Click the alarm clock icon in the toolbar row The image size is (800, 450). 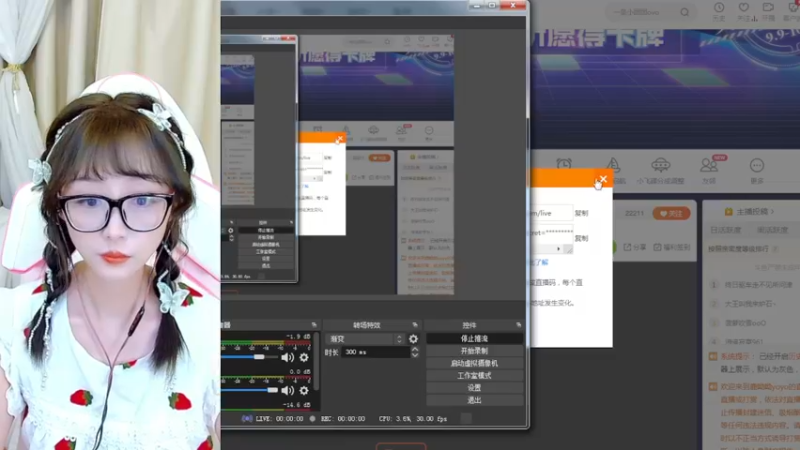click(564, 165)
